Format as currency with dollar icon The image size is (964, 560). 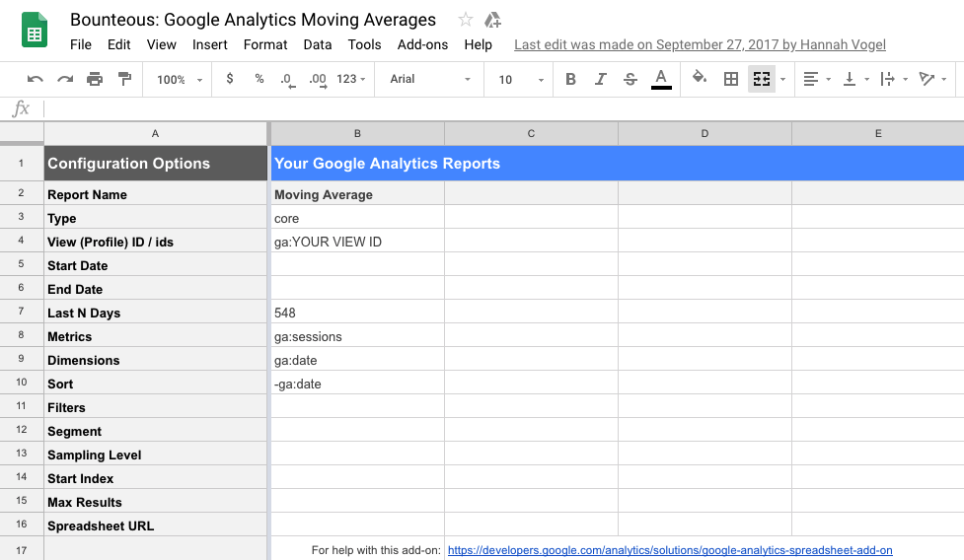(229, 79)
